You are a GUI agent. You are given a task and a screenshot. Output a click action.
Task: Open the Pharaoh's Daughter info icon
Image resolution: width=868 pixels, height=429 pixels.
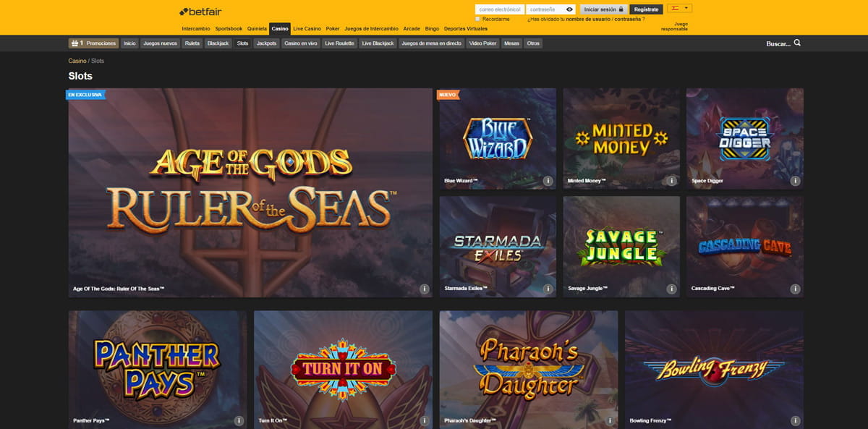click(x=610, y=420)
